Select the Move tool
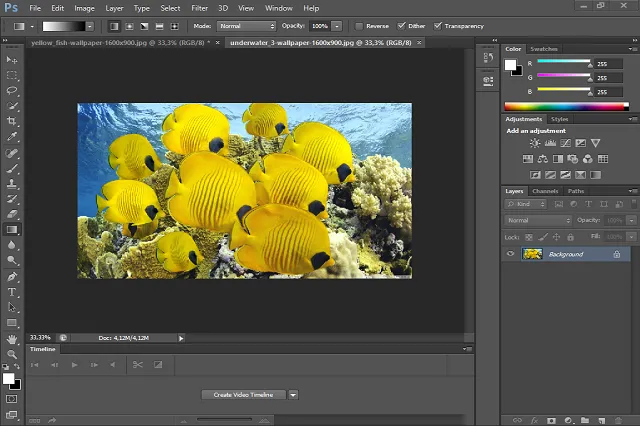 point(11,60)
